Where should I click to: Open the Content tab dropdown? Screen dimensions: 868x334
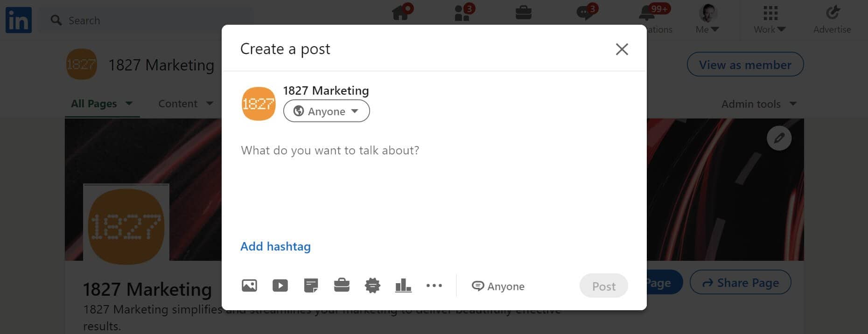coord(186,104)
